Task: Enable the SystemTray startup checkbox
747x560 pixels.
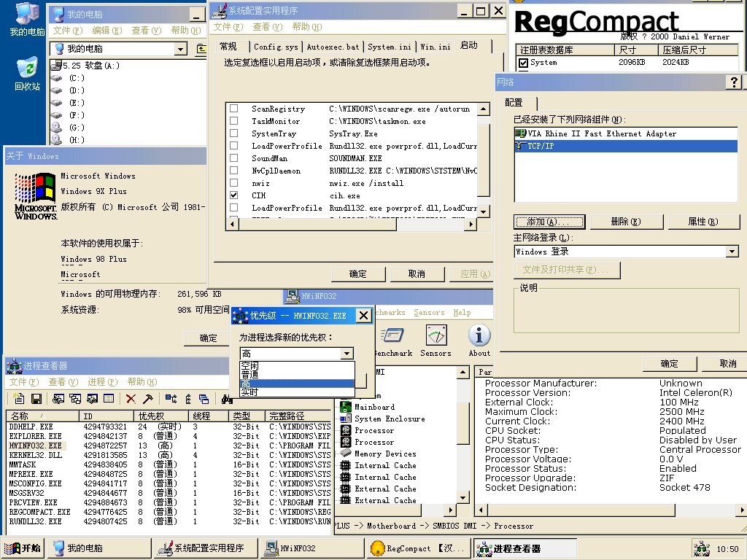Action: (234, 133)
